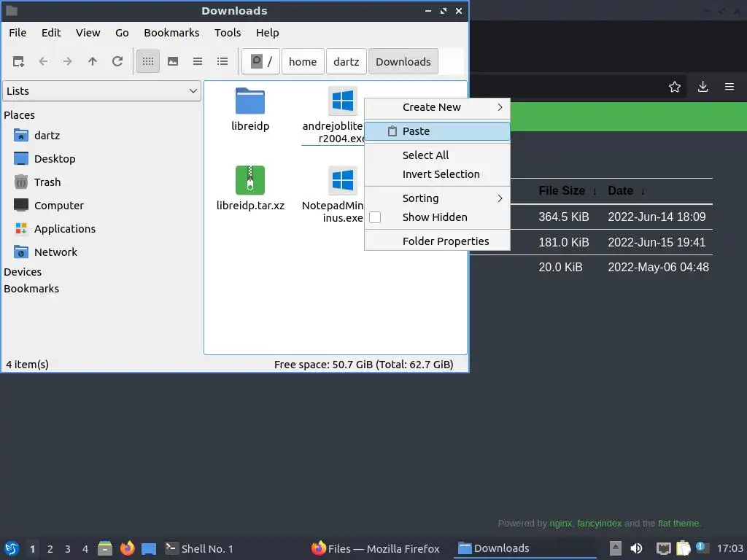The image size is (747, 560).
Task: Follow the fancyindex link in footer
Action: click(600, 524)
